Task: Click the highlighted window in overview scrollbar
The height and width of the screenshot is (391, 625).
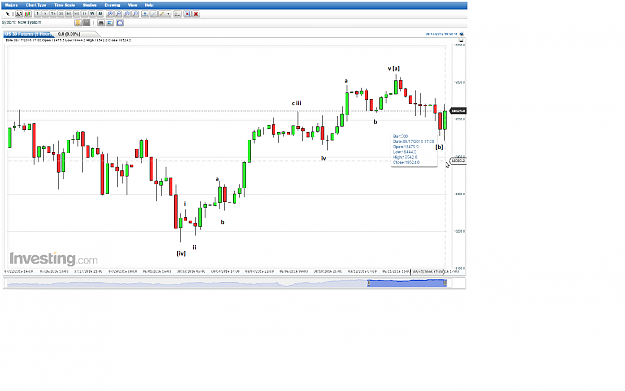Action: pyautogui.click(x=407, y=283)
